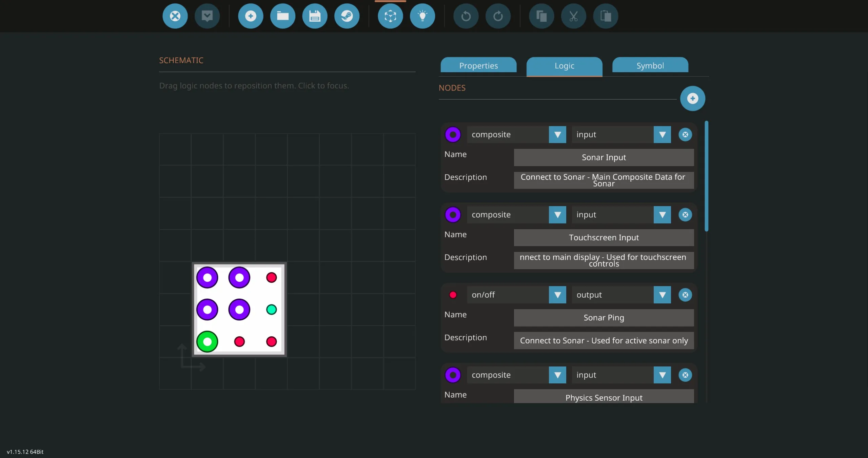Switch to the Symbol tab
The width and height of the screenshot is (868, 458).
coord(650,65)
